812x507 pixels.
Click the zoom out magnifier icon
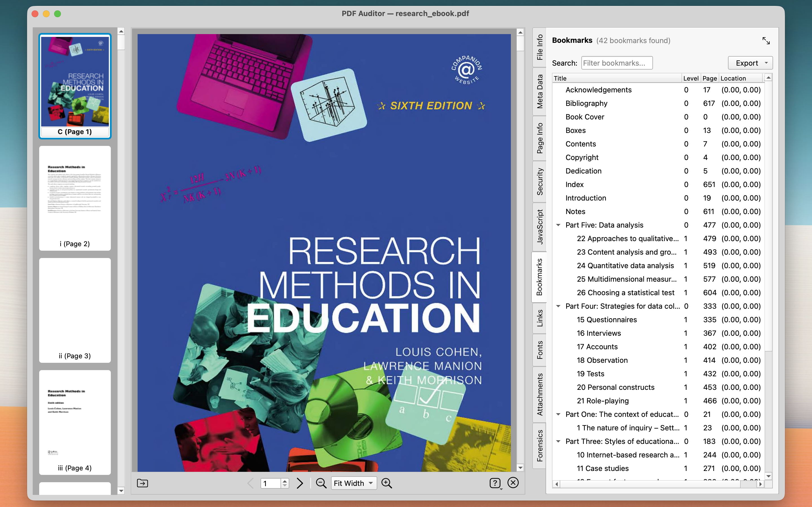point(321,483)
